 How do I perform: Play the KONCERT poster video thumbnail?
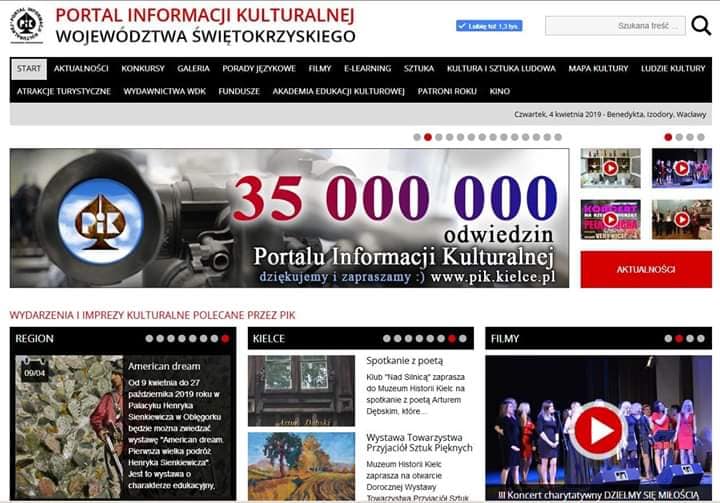click(610, 220)
